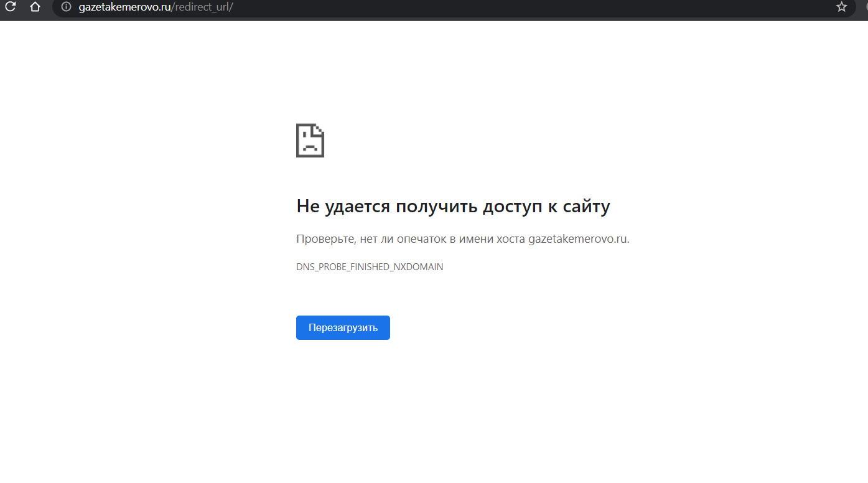The image size is (868, 483).
Task: Open the site information icon in address bar
Action: point(66,7)
